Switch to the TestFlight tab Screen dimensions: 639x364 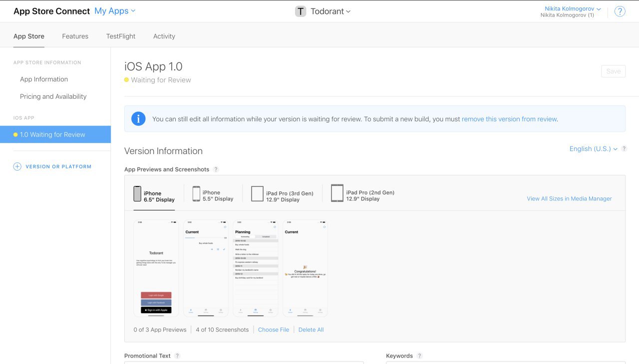coord(121,36)
